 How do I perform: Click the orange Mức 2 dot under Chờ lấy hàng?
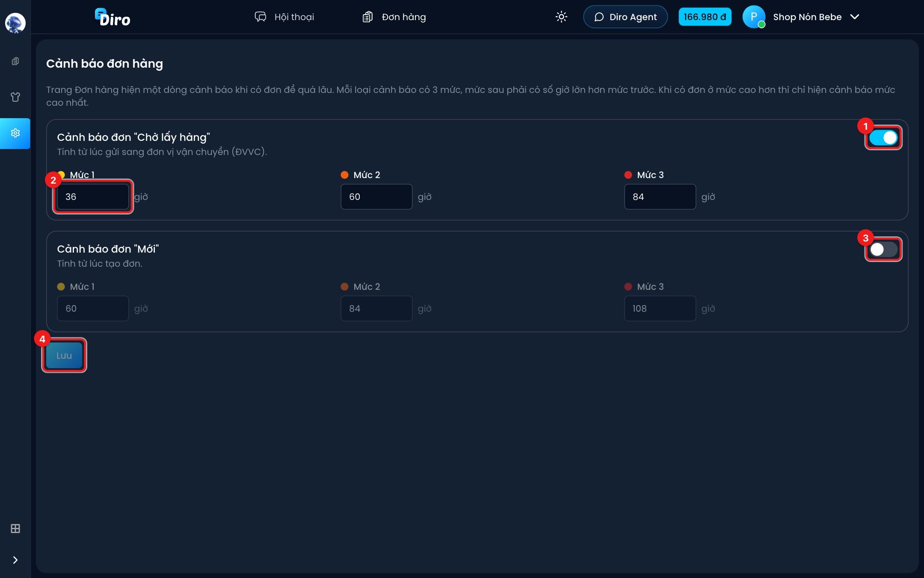tap(344, 175)
